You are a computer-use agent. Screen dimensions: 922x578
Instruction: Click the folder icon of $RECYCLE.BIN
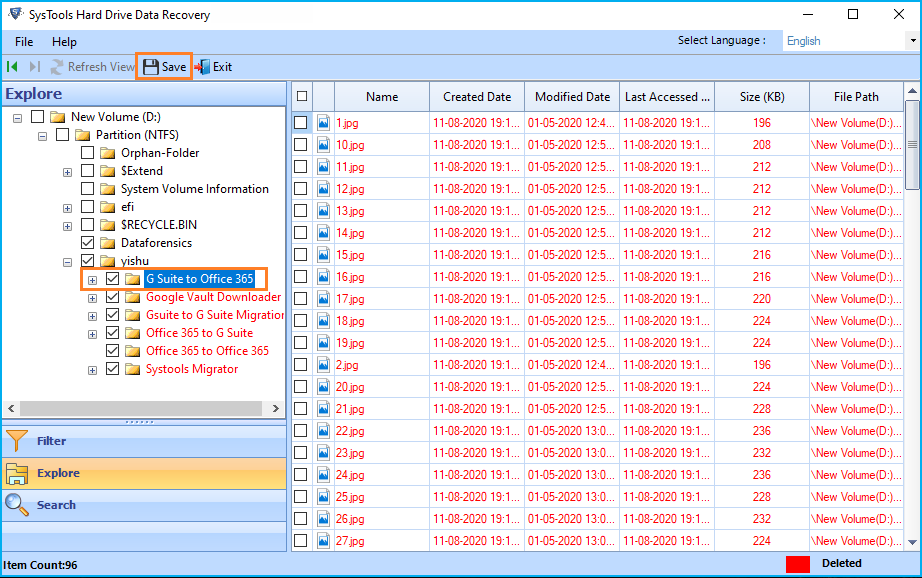pos(107,225)
